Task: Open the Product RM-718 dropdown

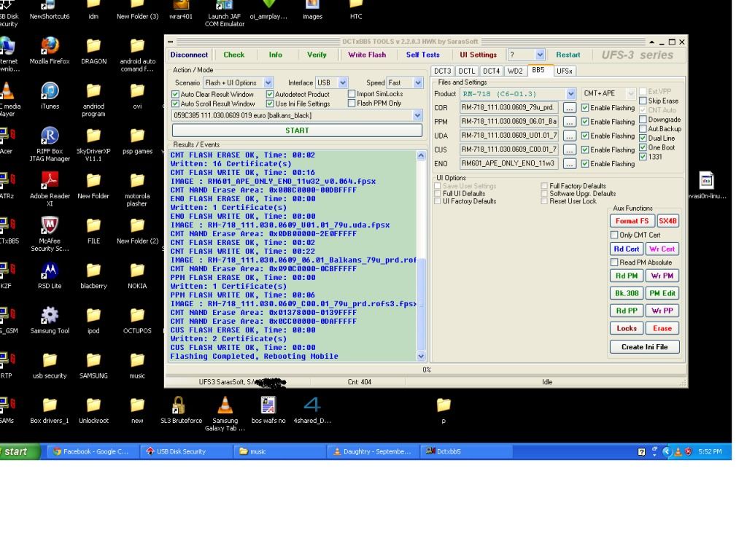Action: point(570,94)
